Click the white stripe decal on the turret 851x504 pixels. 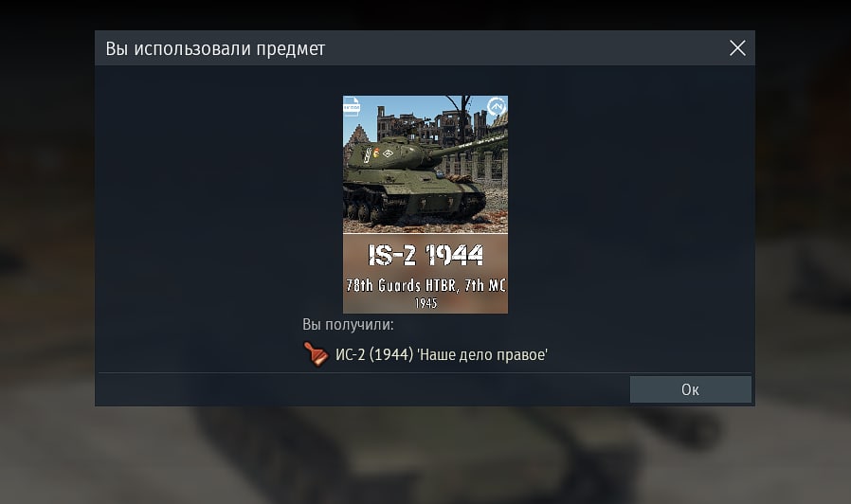coord(368,155)
